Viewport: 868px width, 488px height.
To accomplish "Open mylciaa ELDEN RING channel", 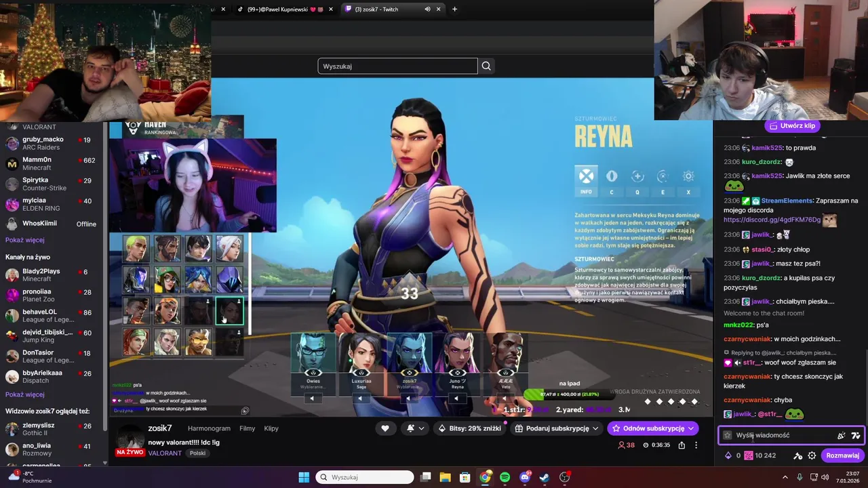I will pyautogui.click(x=53, y=204).
